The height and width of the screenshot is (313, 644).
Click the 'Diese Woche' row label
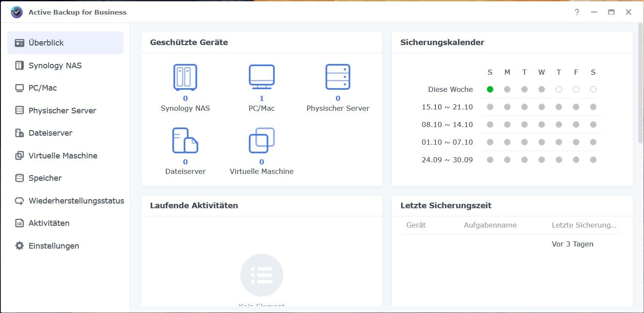pos(450,89)
